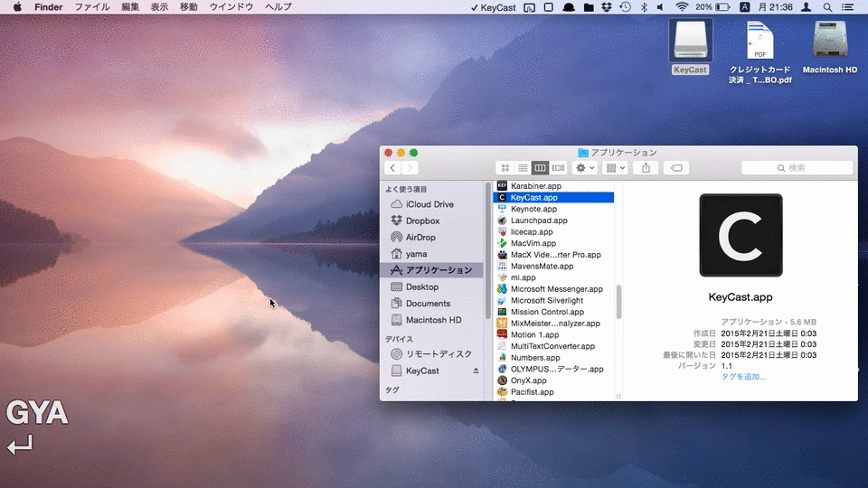Image resolution: width=868 pixels, height=488 pixels.
Task: Select リモートディスク in sidebar
Action: (x=431, y=354)
